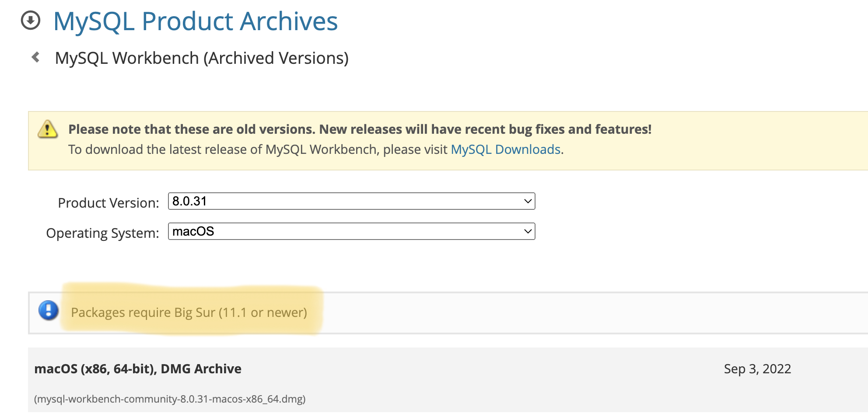Open the Product Version dropdown showing 8.0.31
This screenshot has width=868, height=417.
point(351,201)
